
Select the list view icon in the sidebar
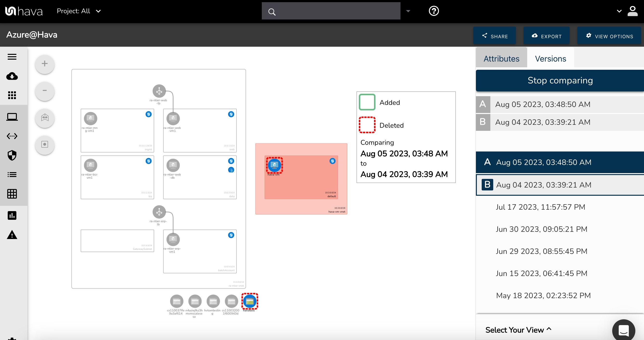[12, 175]
